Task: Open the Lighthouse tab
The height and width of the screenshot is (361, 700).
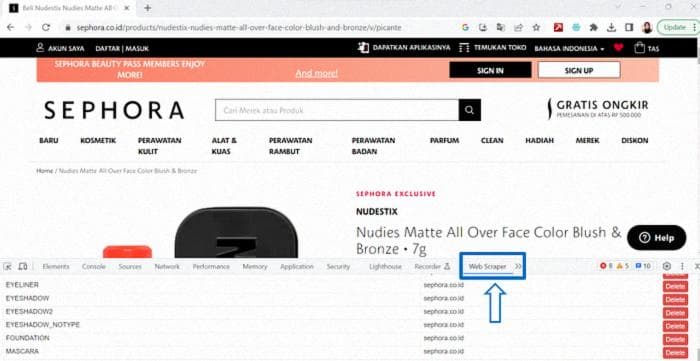Action: [385, 267]
